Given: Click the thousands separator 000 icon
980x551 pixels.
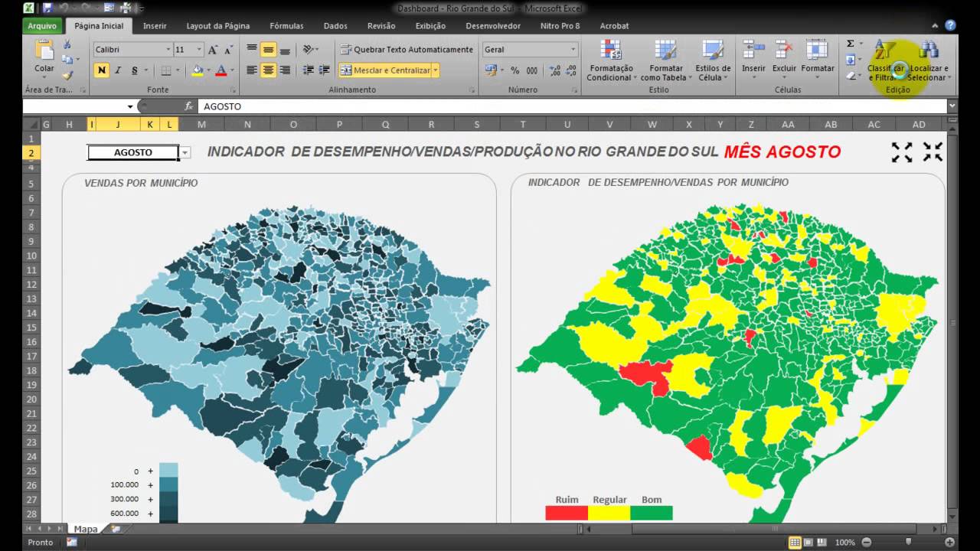Looking at the screenshot, I should [532, 70].
